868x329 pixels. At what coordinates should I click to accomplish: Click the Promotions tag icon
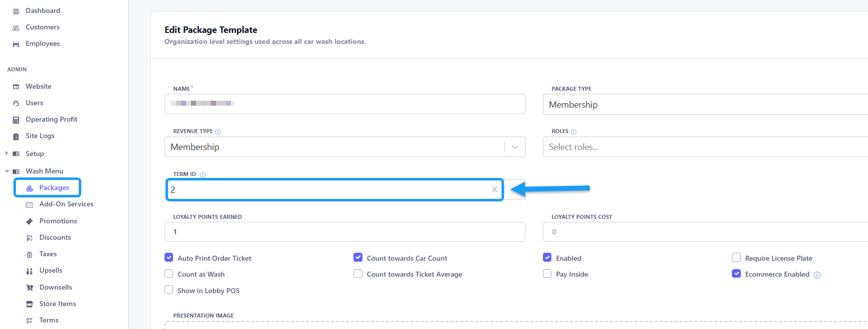[x=29, y=221]
